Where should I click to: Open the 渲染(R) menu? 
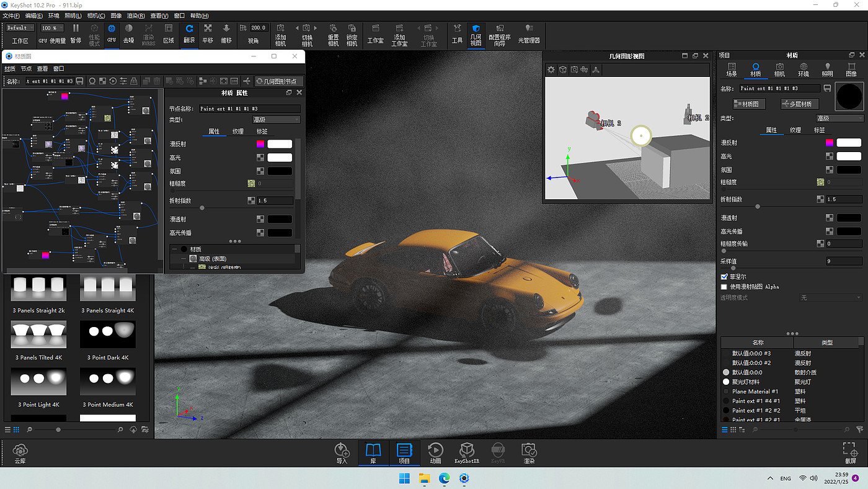point(136,16)
